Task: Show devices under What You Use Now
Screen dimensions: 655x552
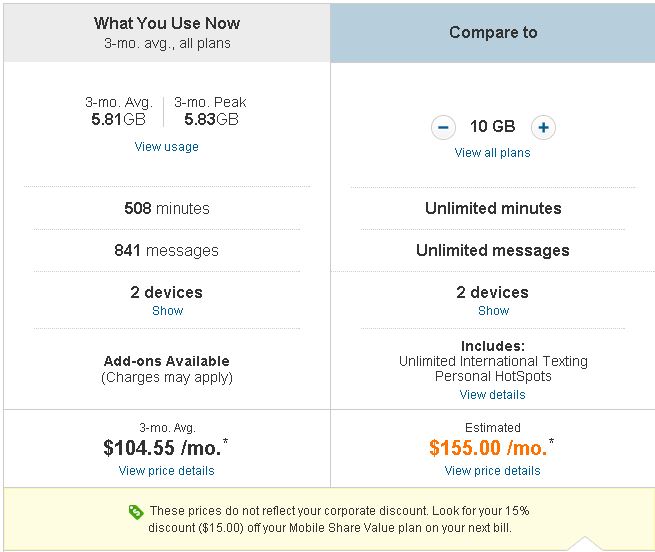Action: click(168, 310)
